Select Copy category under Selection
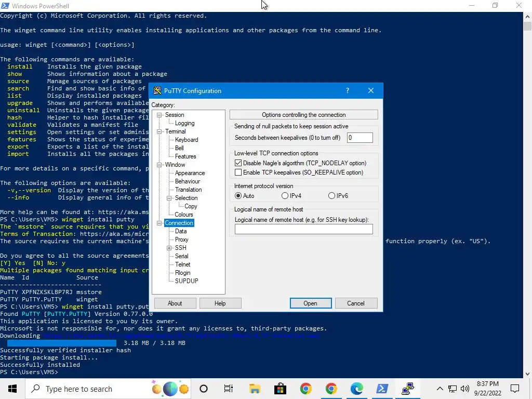532x399 pixels. 191,206
